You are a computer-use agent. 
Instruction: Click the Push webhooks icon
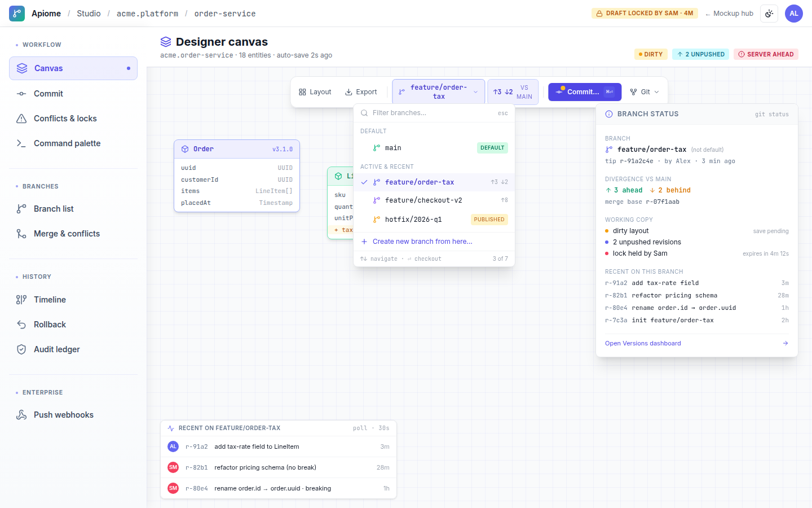pos(21,415)
